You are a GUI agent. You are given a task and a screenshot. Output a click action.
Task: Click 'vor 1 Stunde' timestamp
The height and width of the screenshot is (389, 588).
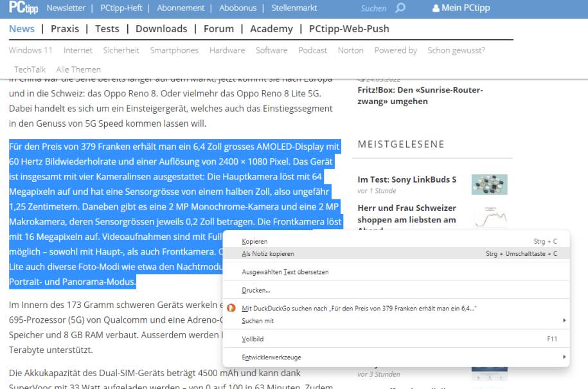pyautogui.click(x=377, y=190)
